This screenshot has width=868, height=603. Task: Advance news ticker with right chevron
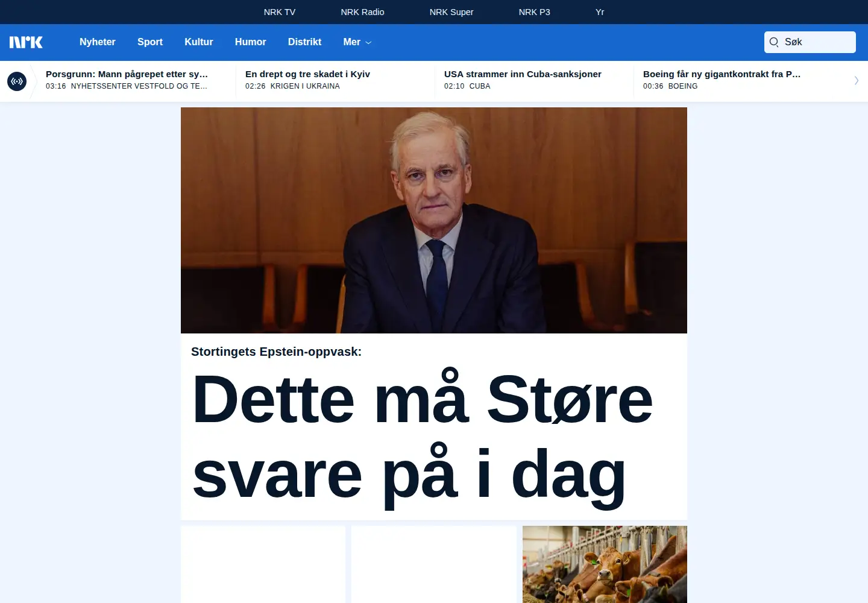tap(856, 81)
